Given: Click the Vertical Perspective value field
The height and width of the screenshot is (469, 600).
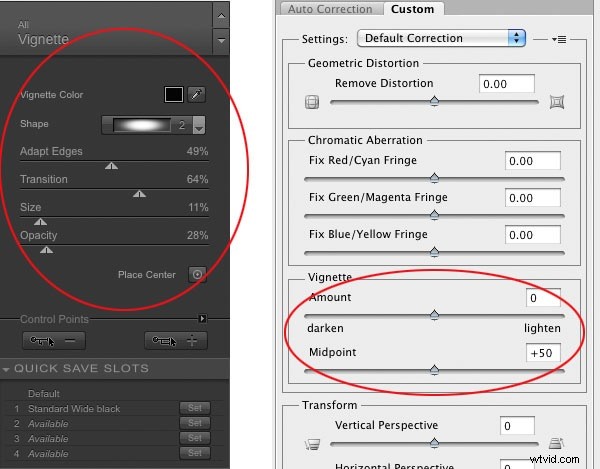Looking at the screenshot, I should coord(517,426).
